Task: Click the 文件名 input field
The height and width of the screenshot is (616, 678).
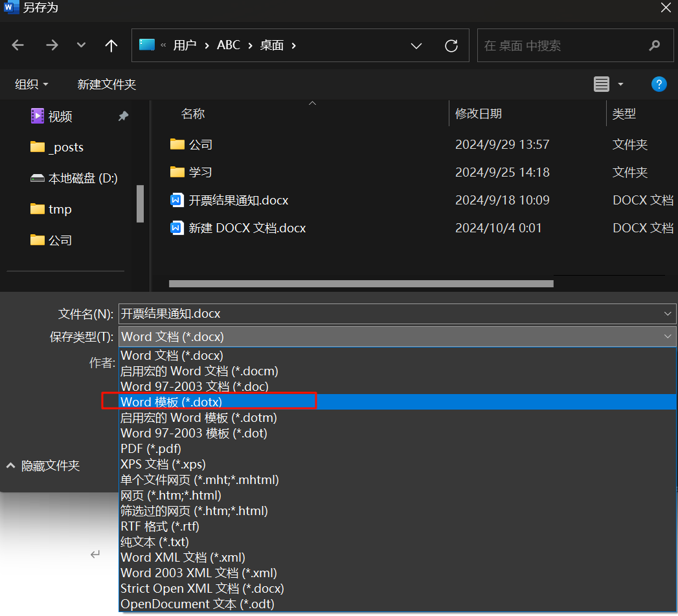Action: (x=389, y=314)
